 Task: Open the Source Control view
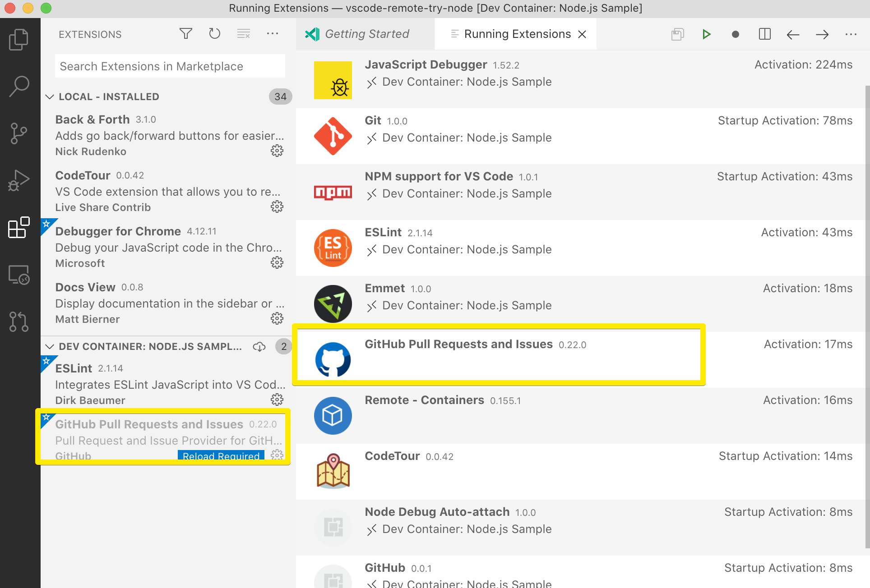pyautogui.click(x=19, y=133)
